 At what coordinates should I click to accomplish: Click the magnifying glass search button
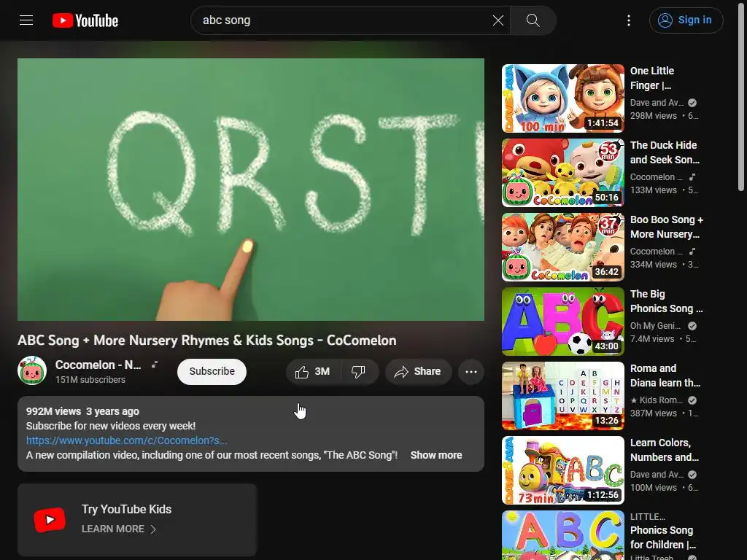click(533, 20)
